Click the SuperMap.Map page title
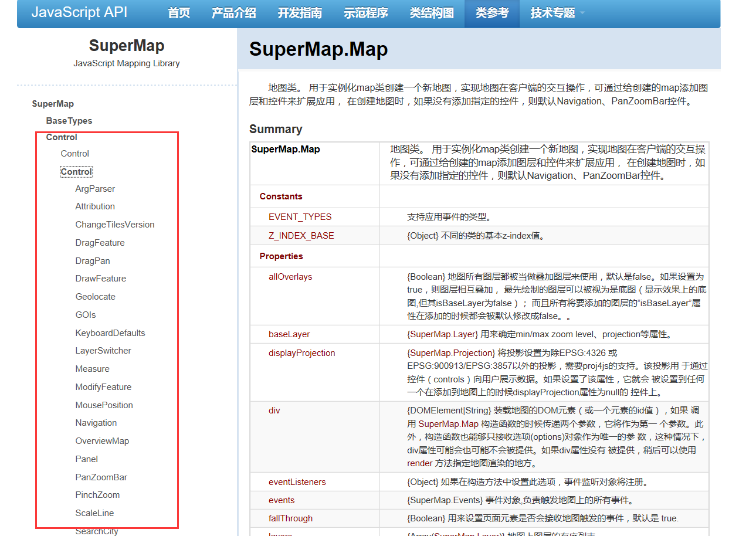Viewport: 756px width, 536px height. coord(318,49)
